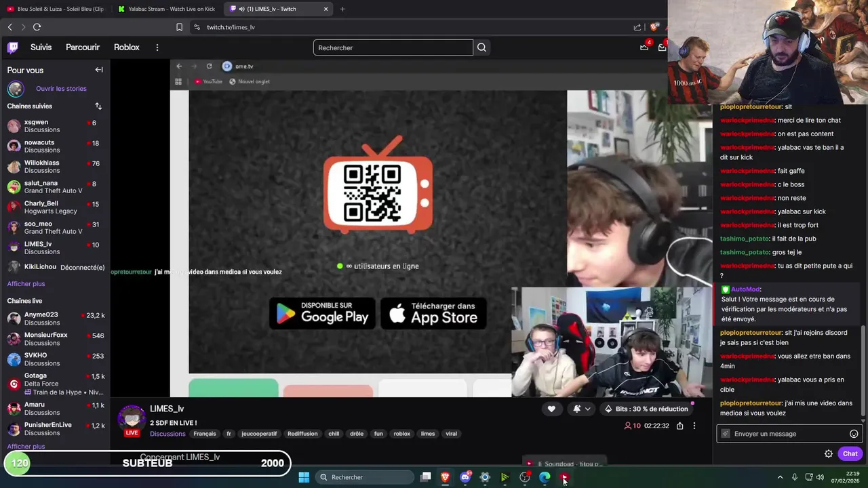The height and width of the screenshot is (488, 868).
Task: Open chat settings gear
Action: (x=829, y=454)
